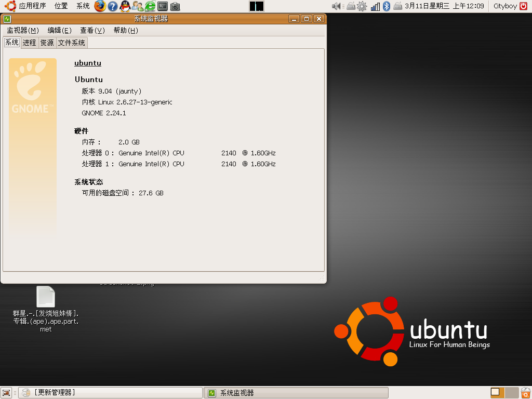
Task: Click the window resize grip in System Monitor
Action: 322,279
